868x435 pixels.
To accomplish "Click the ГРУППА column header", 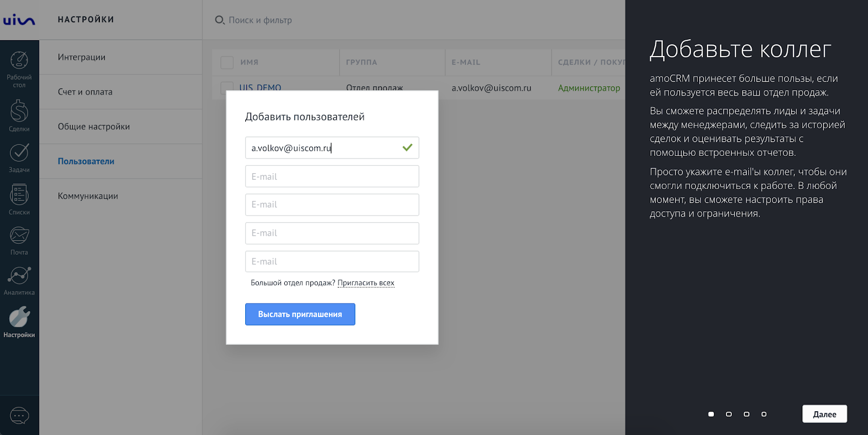I will (x=361, y=62).
